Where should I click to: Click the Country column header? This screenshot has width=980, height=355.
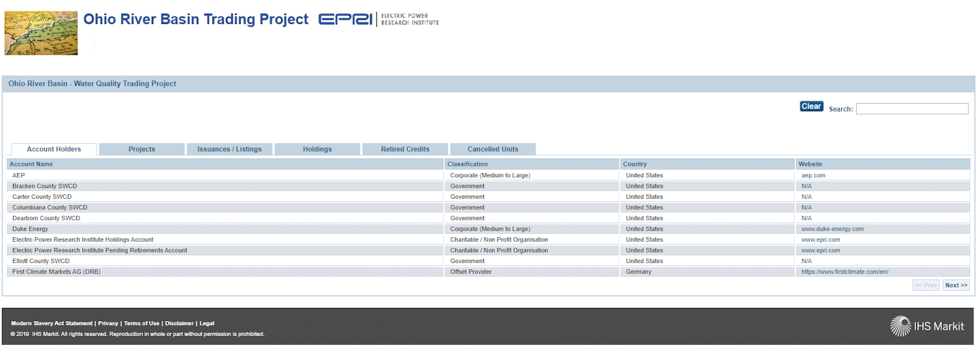pos(634,164)
